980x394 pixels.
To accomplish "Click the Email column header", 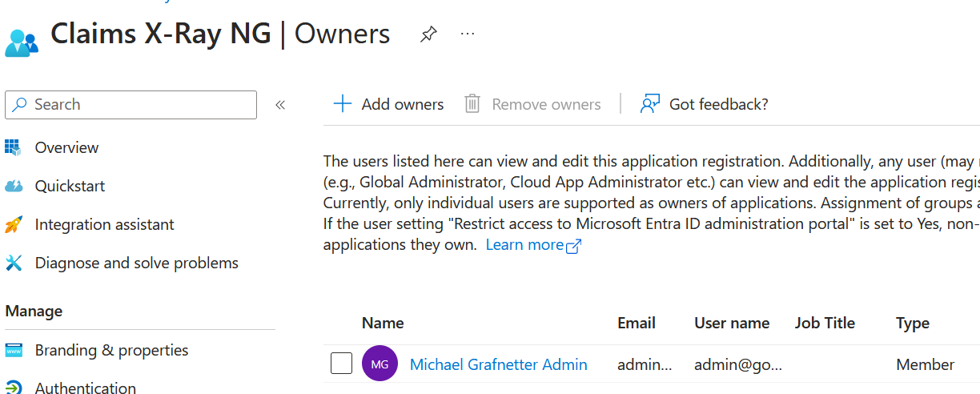I will tap(637, 323).
